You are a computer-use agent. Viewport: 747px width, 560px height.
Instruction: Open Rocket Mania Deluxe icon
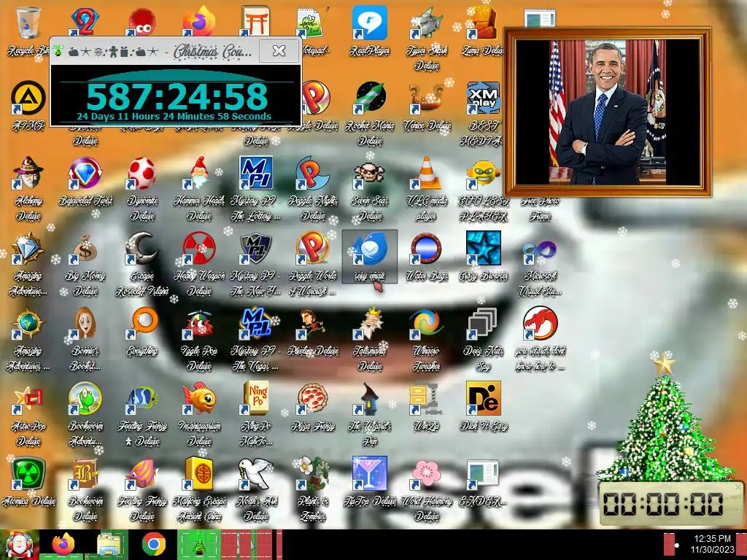click(x=370, y=98)
